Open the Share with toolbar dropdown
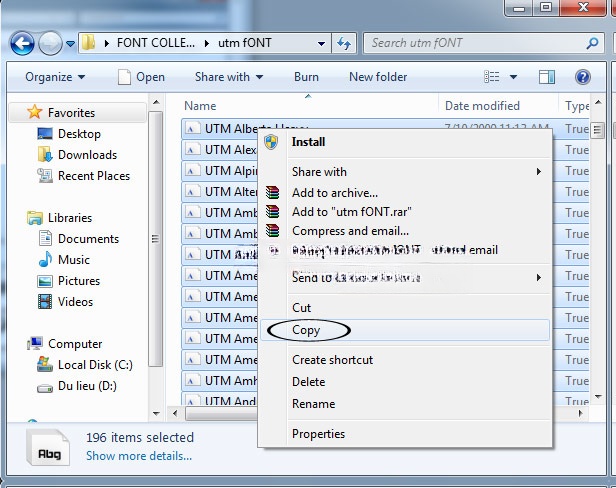Image resolution: width=616 pixels, height=488 pixels. click(229, 77)
